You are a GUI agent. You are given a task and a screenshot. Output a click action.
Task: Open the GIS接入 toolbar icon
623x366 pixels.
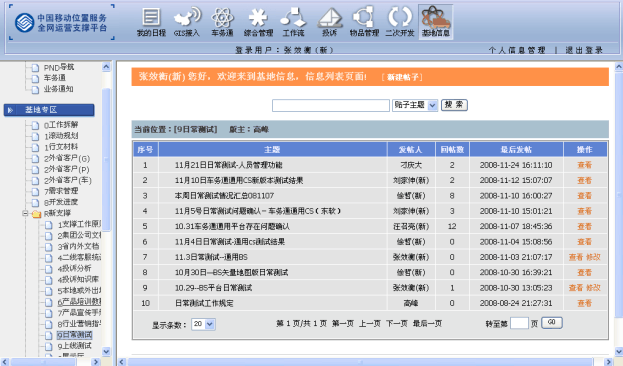[x=186, y=22]
